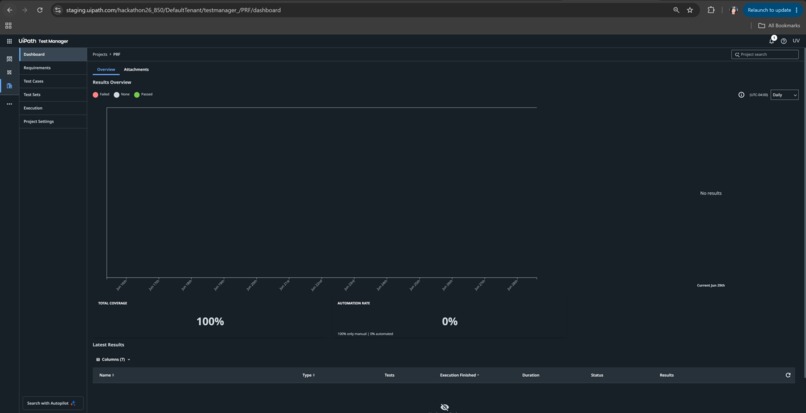Image resolution: width=806 pixels, height=413 pixels.
Task: Click the Tests column header
Action: (390, 375)
